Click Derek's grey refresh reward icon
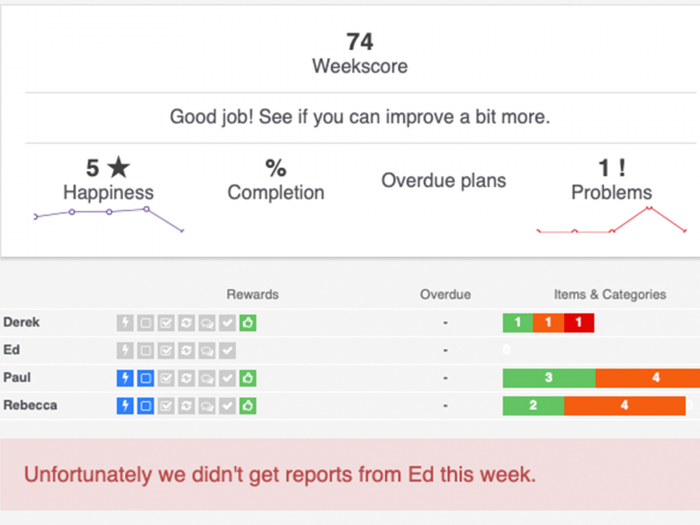Screen dimensions: 700x525 [186, 323]
